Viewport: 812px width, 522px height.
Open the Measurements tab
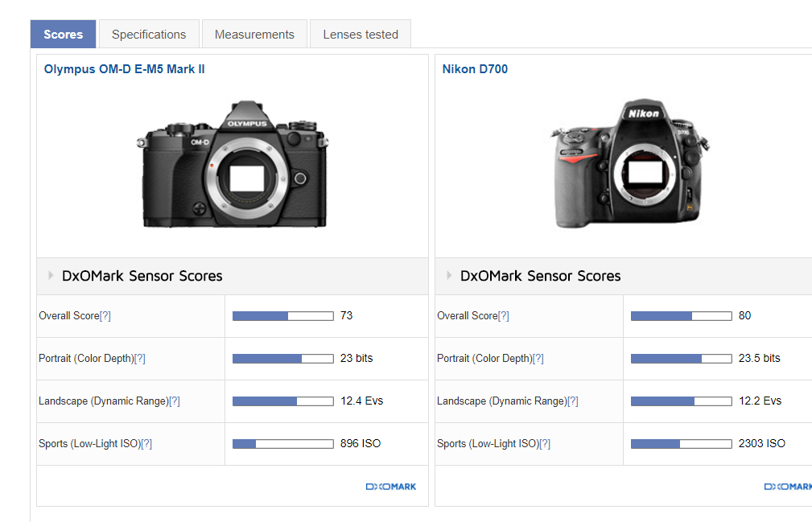[x=254, y=34]
